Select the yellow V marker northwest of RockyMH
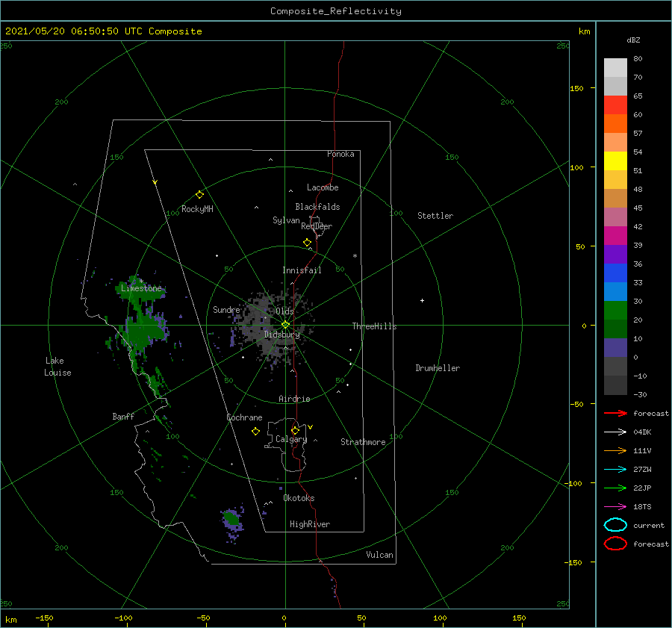This screenshot has width=672, height=628. tap(155, 183)
